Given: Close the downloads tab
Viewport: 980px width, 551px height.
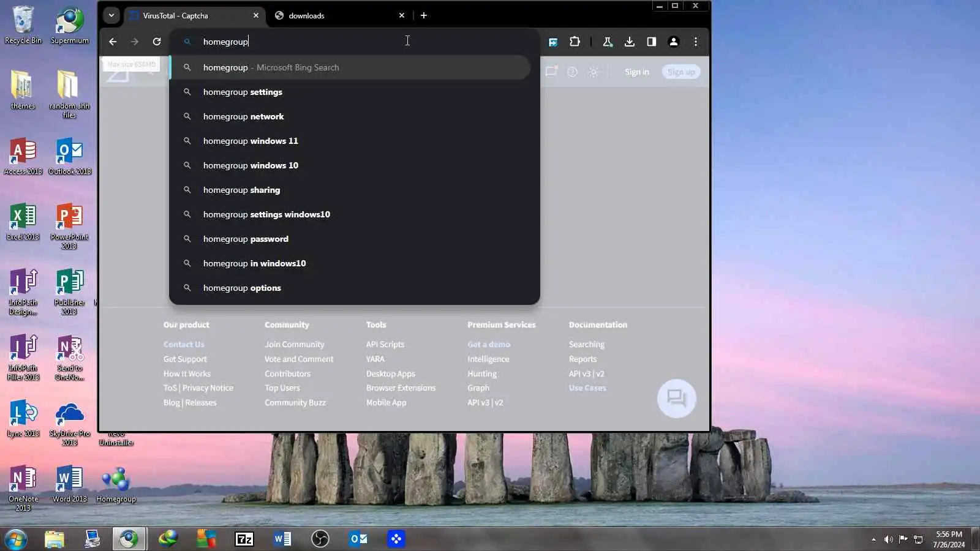Looking at the screenshot, I should point(402,15).
